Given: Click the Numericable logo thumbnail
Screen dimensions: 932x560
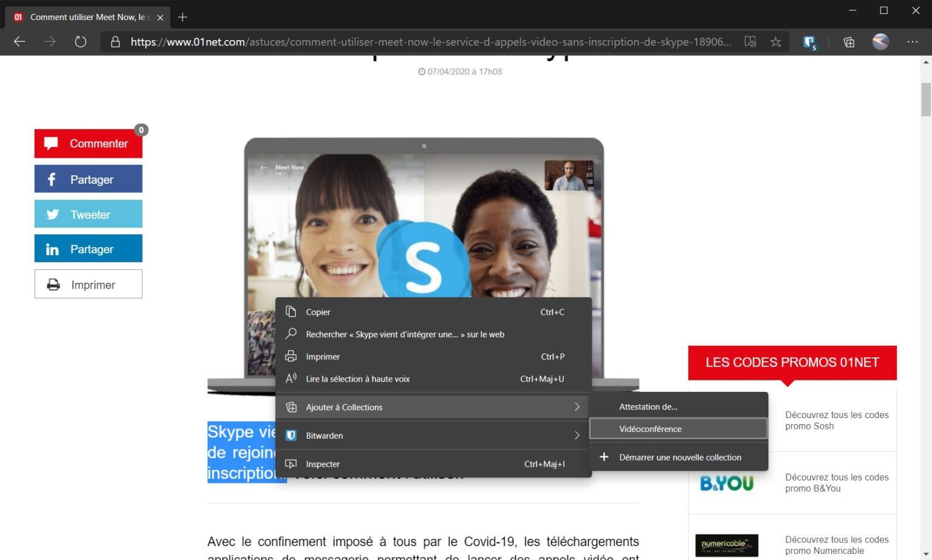Looking at the screenshot, I should click(727, 545).
